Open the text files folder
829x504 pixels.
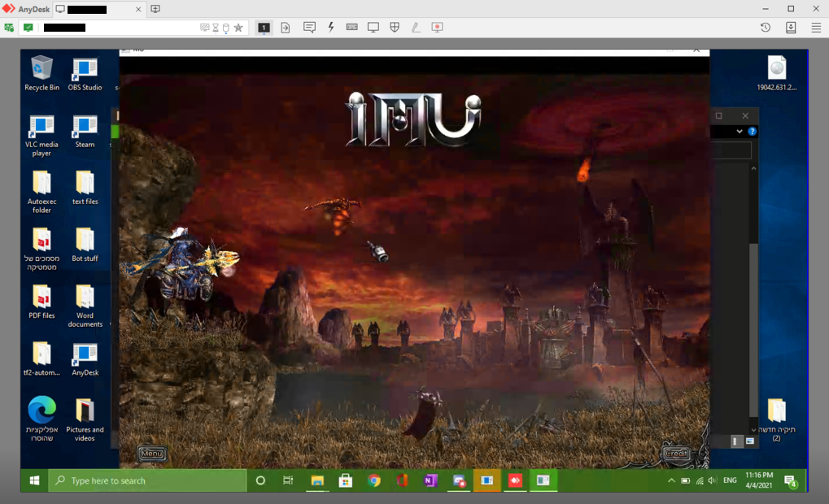(85, 188)
